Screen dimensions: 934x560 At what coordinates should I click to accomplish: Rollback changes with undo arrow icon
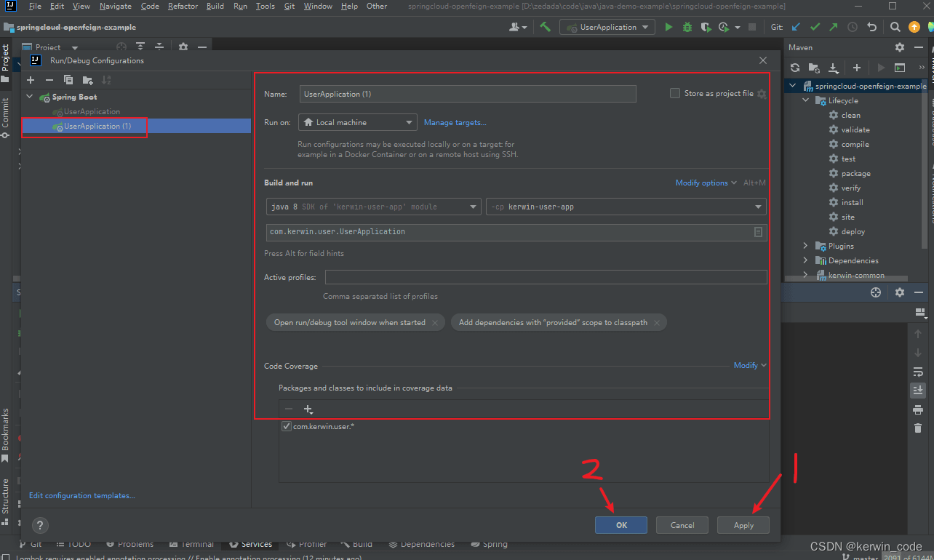coord(871,27)
